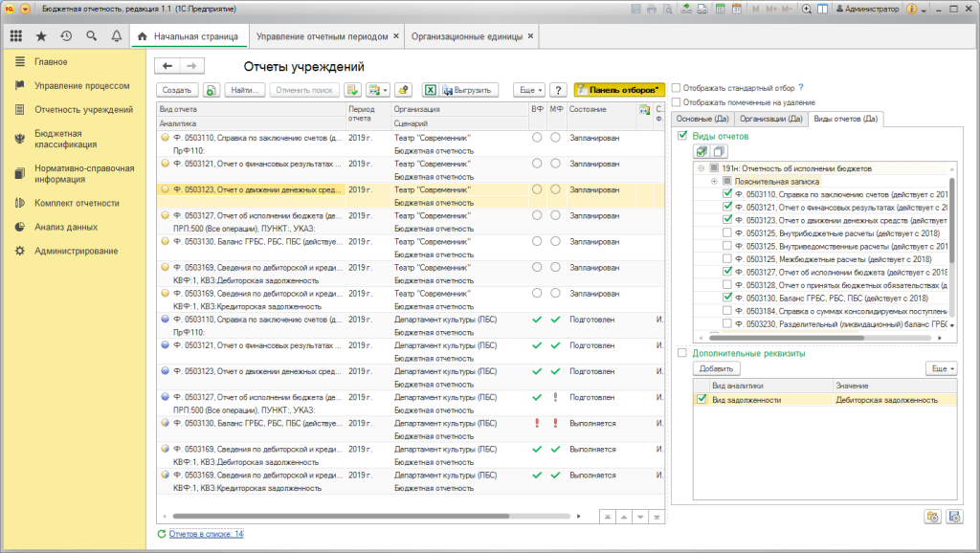Viewport: 980px width, 553px height.
Task: Click the back navigation arrow
Action: (167, 66)
